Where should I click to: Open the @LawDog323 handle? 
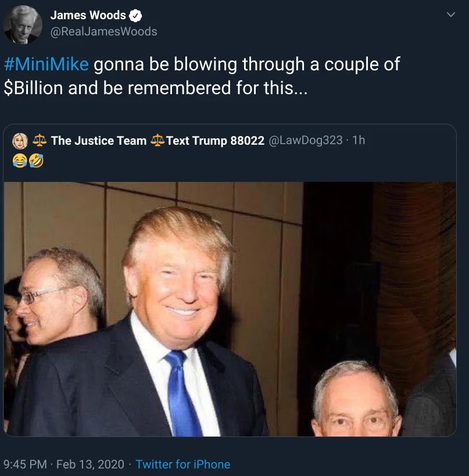[305, 140]
